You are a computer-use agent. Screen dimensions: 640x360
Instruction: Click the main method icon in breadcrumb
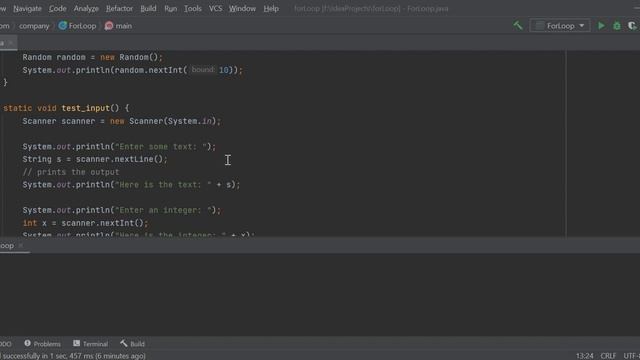(x=109, y=26)
